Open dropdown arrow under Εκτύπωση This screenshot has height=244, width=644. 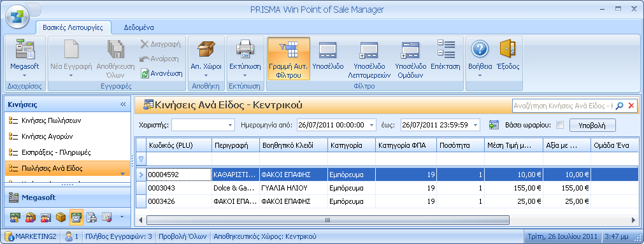point(245,76)
